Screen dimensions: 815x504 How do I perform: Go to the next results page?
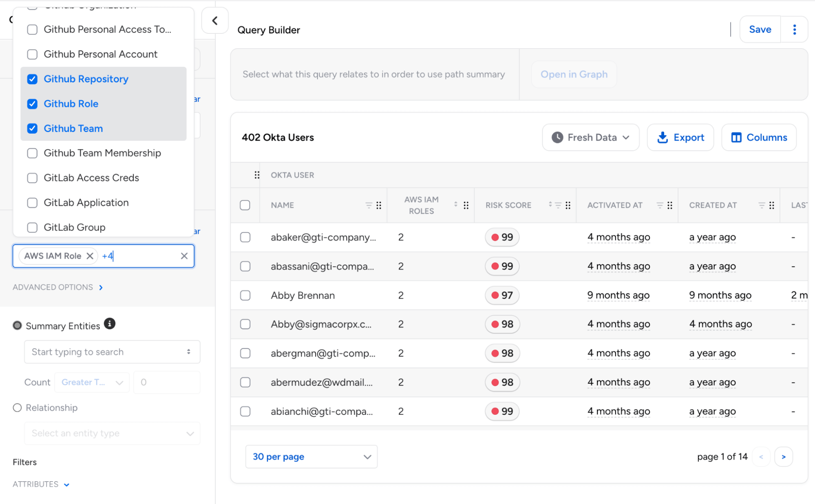[783, 457]
